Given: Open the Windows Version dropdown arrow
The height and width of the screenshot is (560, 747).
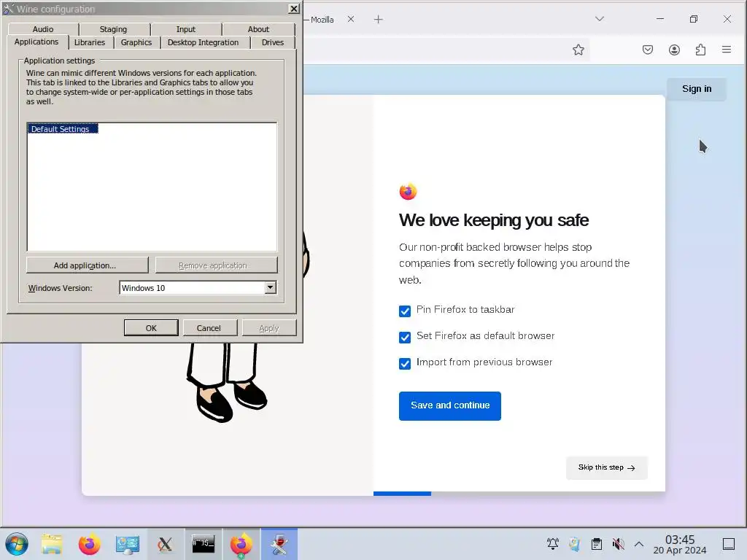Looking at the screenshot, I should coord(270,287).
